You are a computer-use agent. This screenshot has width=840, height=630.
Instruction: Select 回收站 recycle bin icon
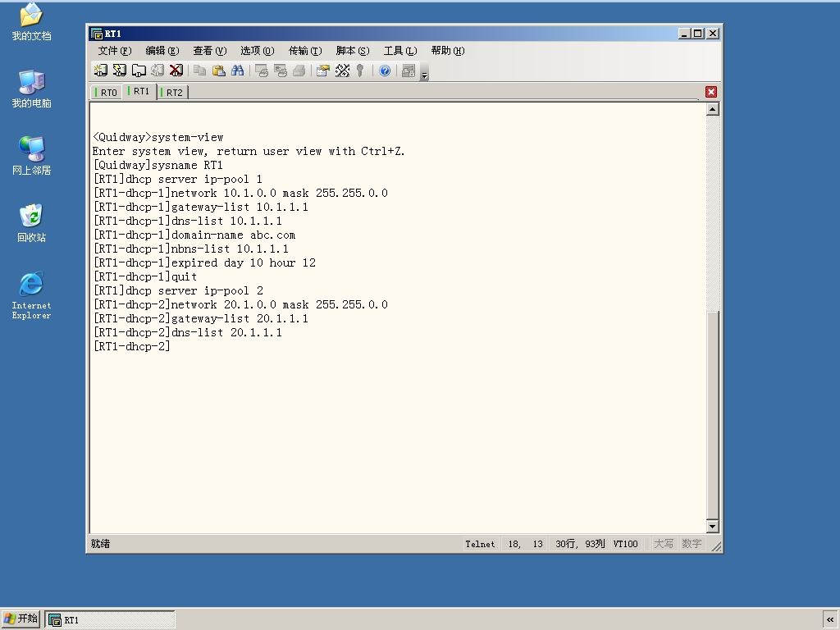point(32,223)
